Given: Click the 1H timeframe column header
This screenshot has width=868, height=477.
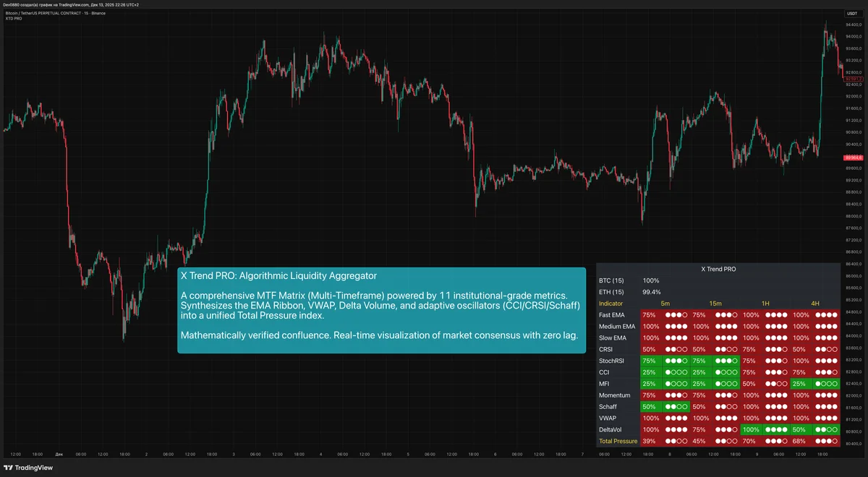Looking at the screenshot, I should click(x=765, y=304).
